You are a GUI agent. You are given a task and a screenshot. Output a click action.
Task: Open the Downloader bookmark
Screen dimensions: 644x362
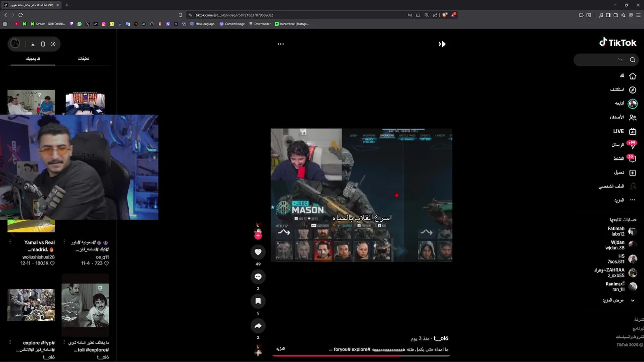[260, 24]
